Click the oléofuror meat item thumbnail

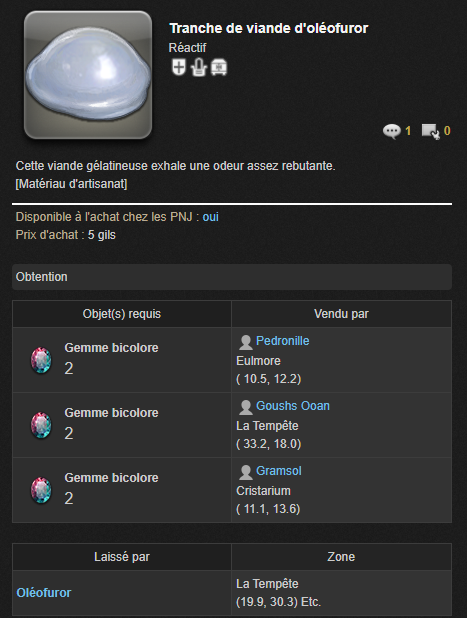coord(88,75)
